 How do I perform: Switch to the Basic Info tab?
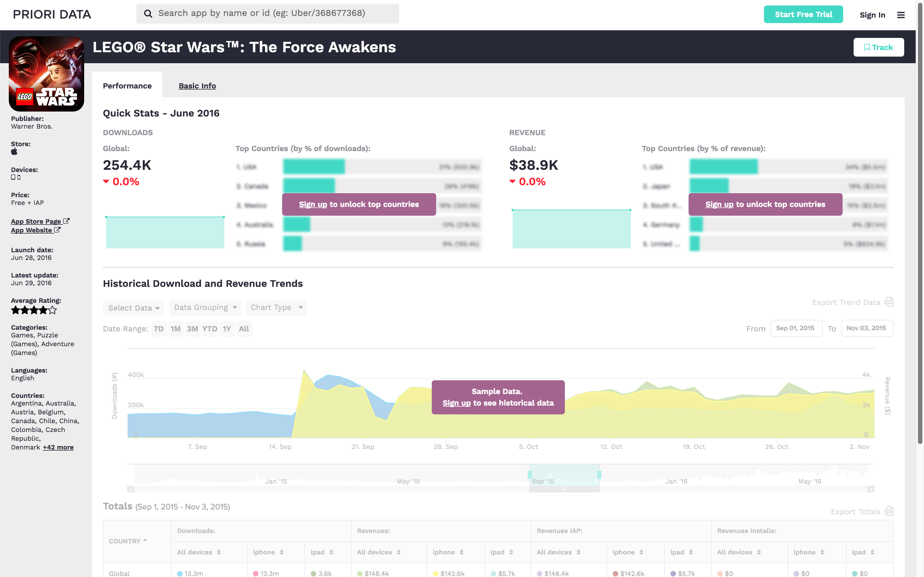(x=197, y=86)
